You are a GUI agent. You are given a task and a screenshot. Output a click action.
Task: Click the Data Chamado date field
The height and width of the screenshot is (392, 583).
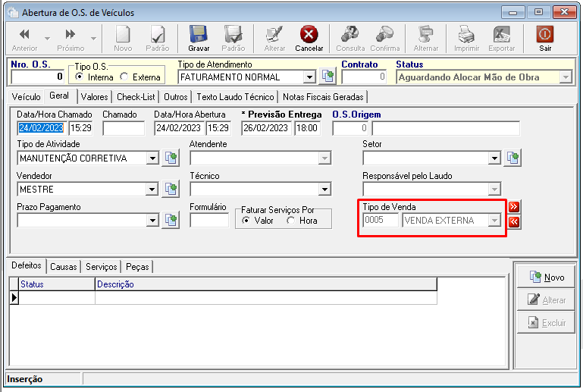point(42,128)
